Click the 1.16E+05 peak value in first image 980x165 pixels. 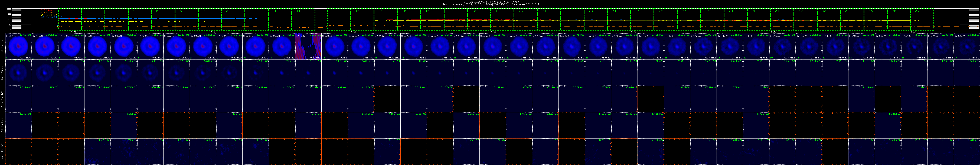[x=25, y=35]
